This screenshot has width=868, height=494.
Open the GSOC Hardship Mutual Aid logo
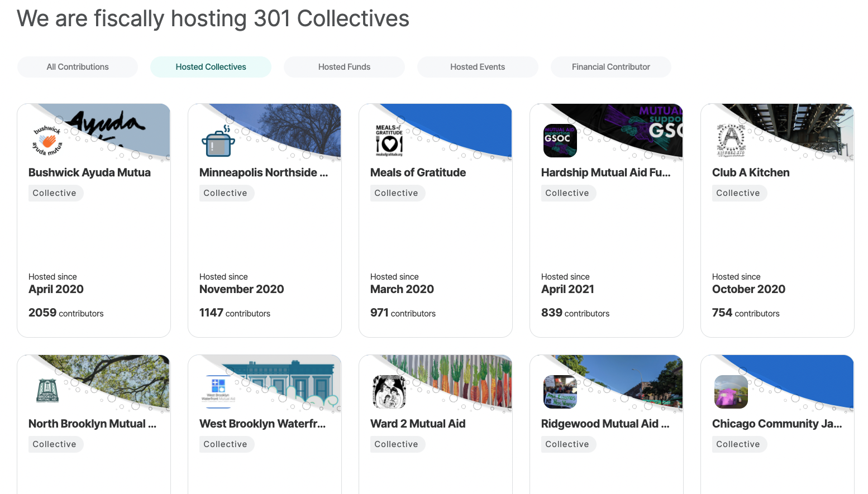[560, 141]
